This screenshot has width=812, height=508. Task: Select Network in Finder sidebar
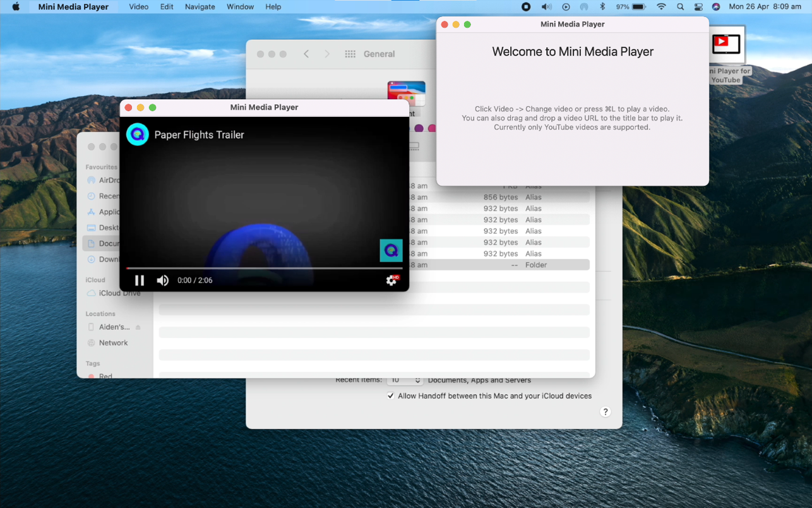(107, 343)
